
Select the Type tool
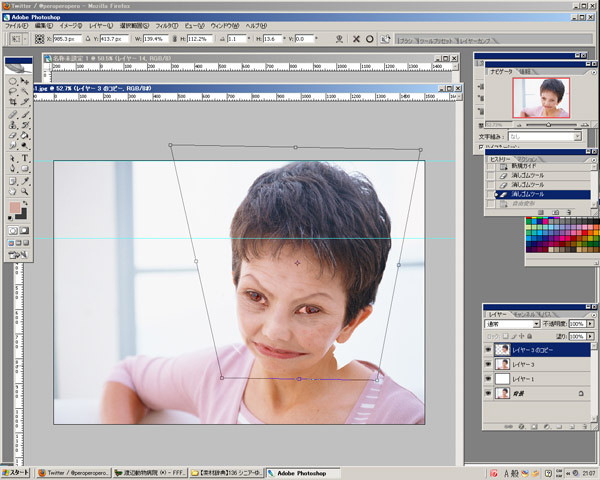(24, 158)
